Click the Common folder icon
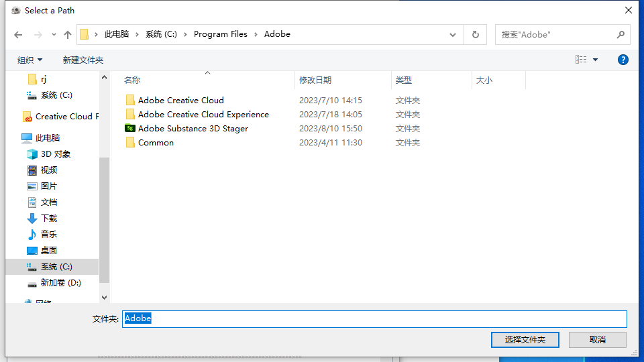This screenshot has width=644, height=362. pos(129,142)
